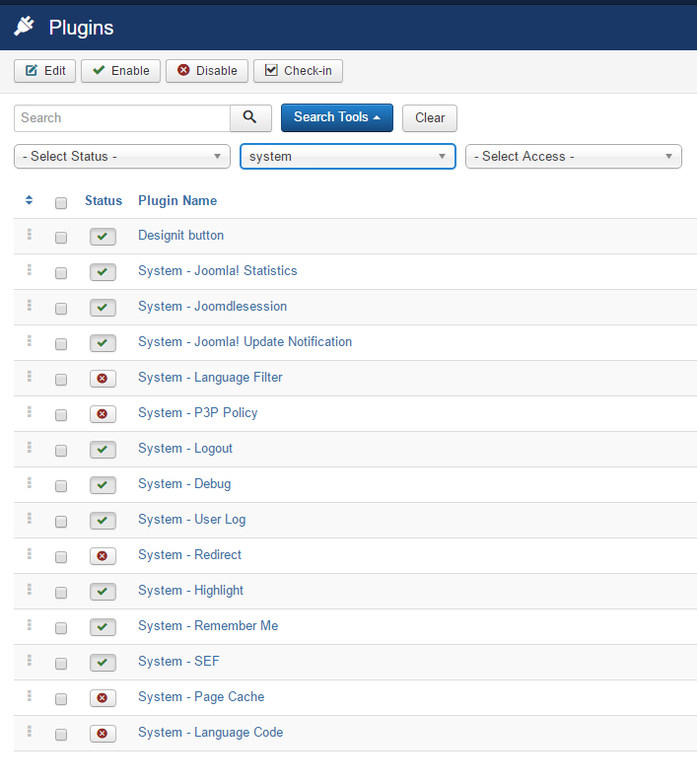Click status icon for System - Debug

pos(103,485)
